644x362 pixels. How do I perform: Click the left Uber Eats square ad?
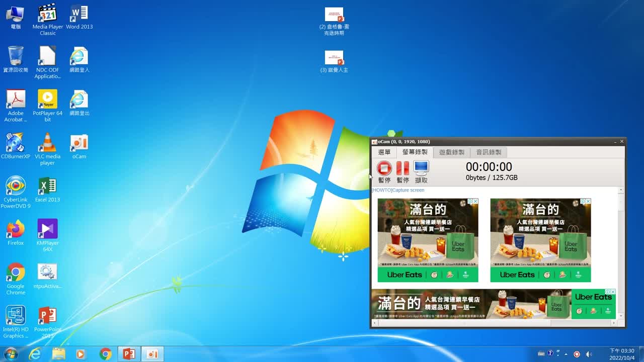pyautogui.click(x=428, y=240)
